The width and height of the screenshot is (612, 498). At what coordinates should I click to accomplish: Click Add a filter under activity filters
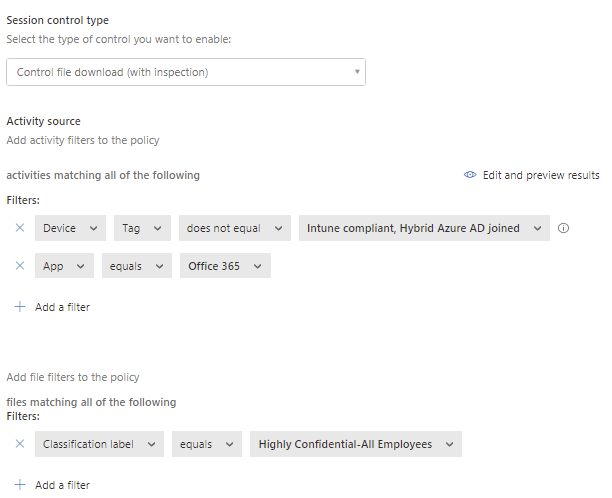62,307
